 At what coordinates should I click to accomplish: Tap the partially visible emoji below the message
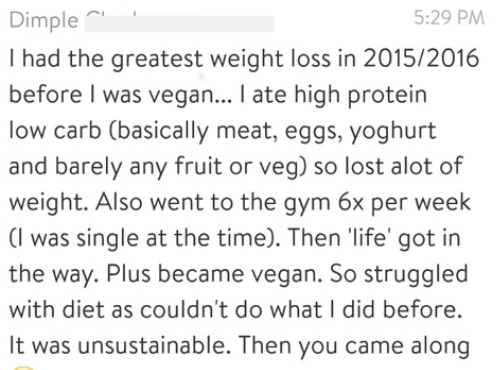tap(22, 367)
